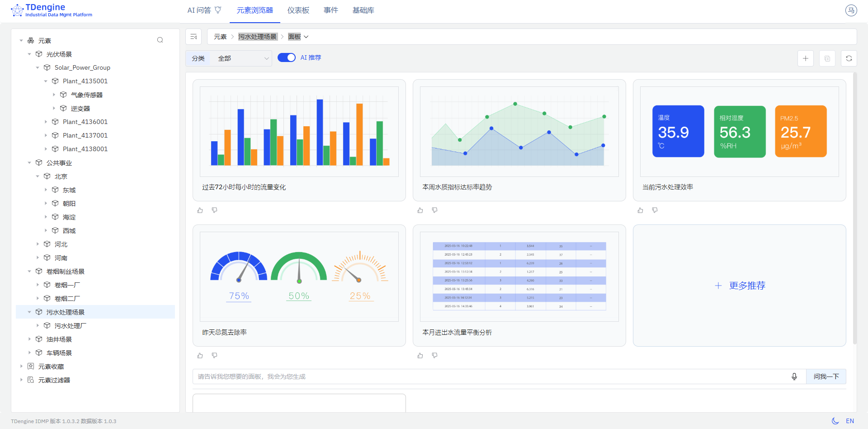Screen dimensions: 868x429
Task: Switch language to EN
Action: tap(850, 421)
